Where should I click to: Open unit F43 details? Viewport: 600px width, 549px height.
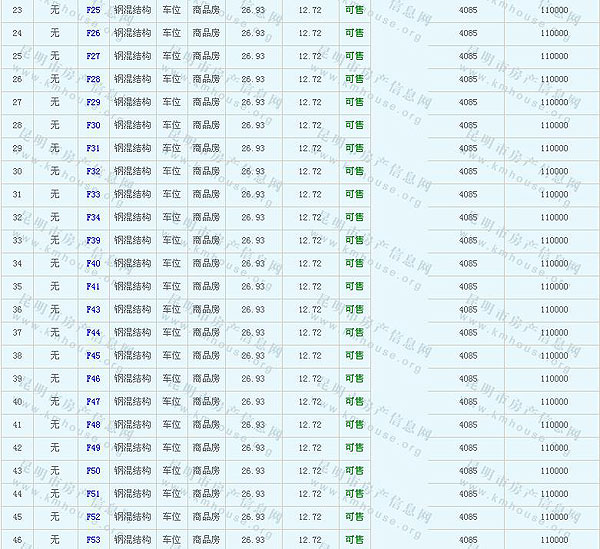93,309
